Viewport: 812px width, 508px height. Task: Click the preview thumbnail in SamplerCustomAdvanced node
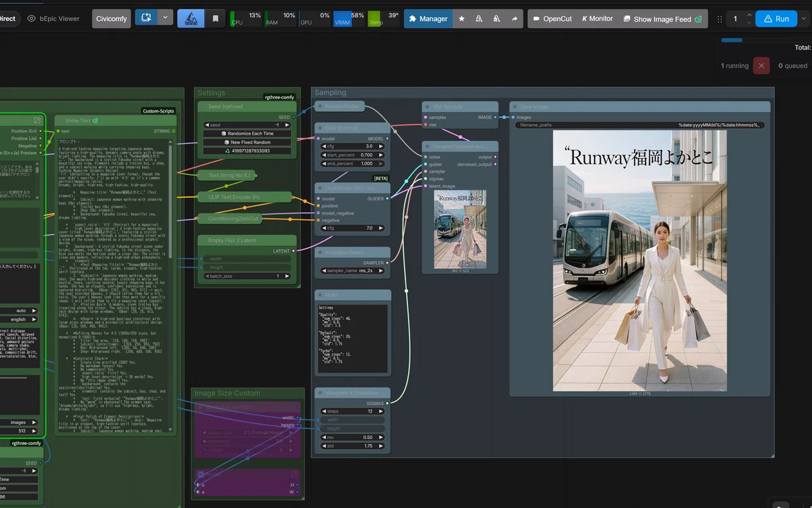[x=459, y=229]
